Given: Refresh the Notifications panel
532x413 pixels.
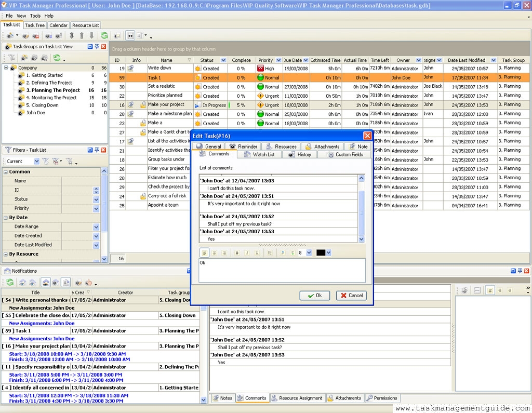Looking at the screenshot, I should (9, 283).
